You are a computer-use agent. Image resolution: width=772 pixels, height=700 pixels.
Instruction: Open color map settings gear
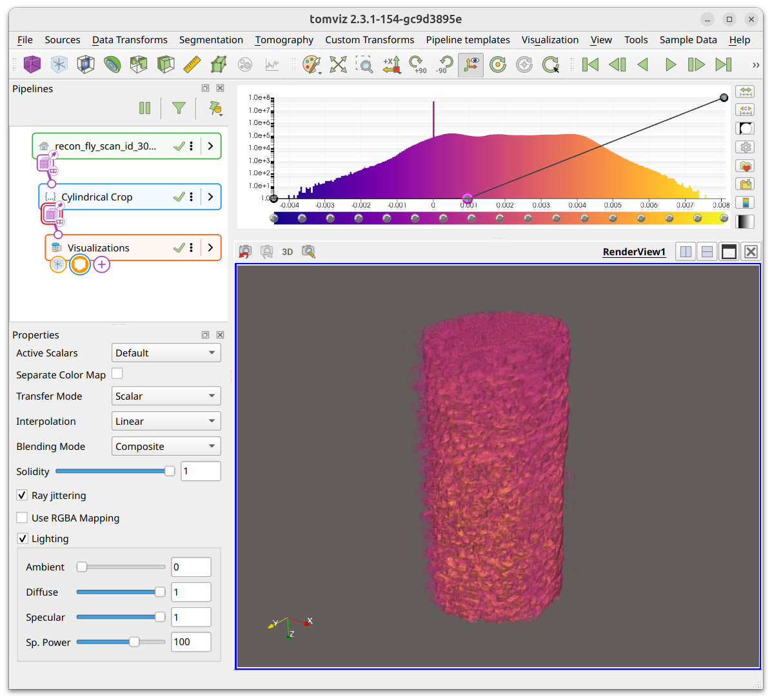pyautogui.click(x=746, y=147)
